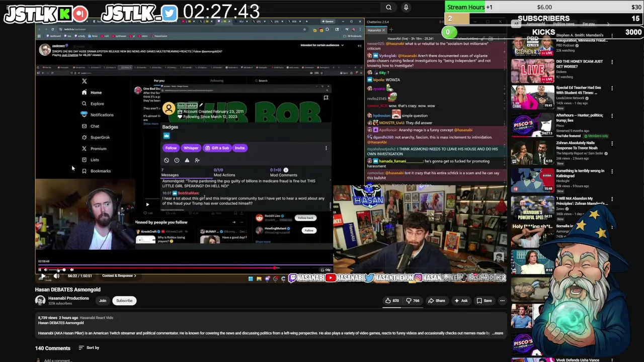Expand description with ...more

[497, 333]
